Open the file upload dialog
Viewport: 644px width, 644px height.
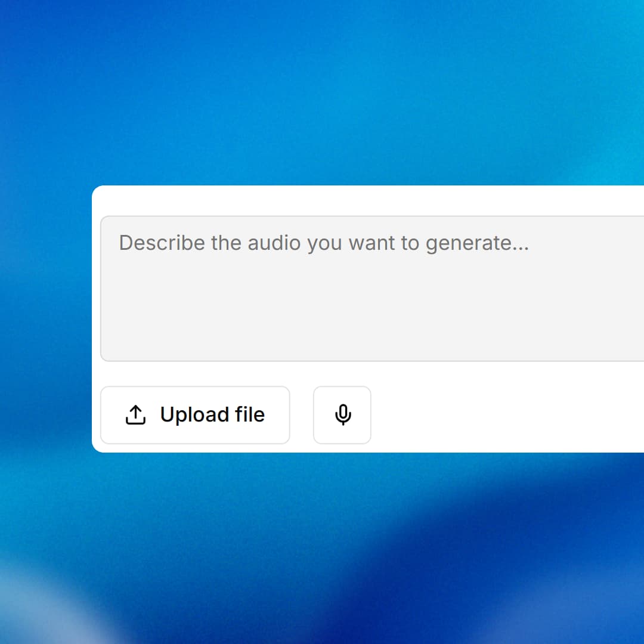click(x=195, y=415)
